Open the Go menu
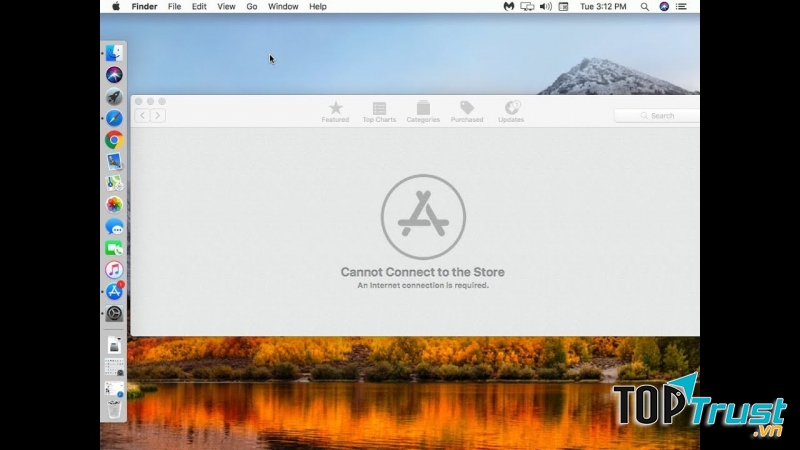Image resolution: width=800 pixels, height=450 pixels. point(252,7)
